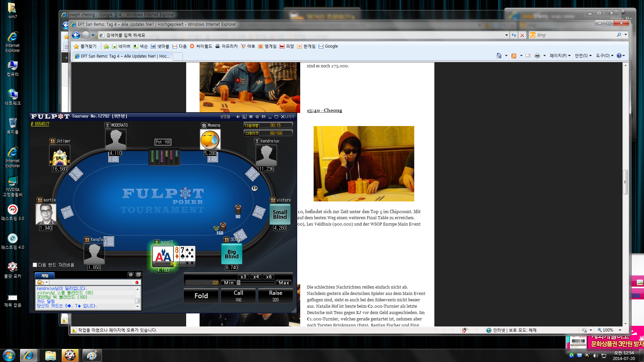This screenshot has height=362, width=644.
Task: Click the Min bet button
Action: tap(229, 283)
